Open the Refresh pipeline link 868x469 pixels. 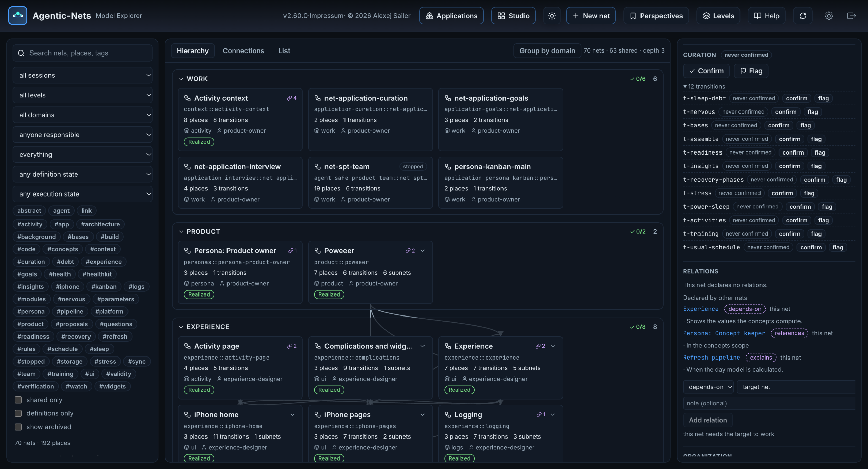(711, 358)
